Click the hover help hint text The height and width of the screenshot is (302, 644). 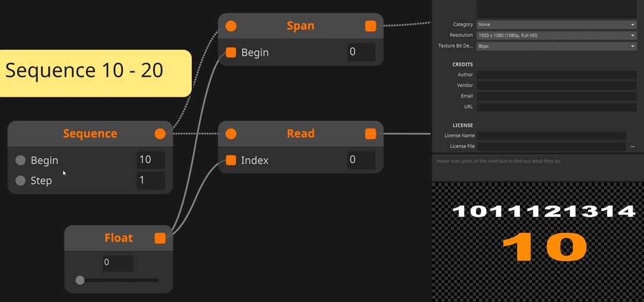(x=498, y=161)
